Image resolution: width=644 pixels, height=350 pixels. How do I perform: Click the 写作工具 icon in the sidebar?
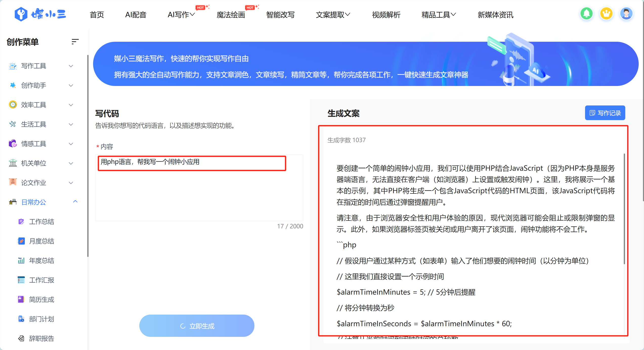tap(13, 66)
